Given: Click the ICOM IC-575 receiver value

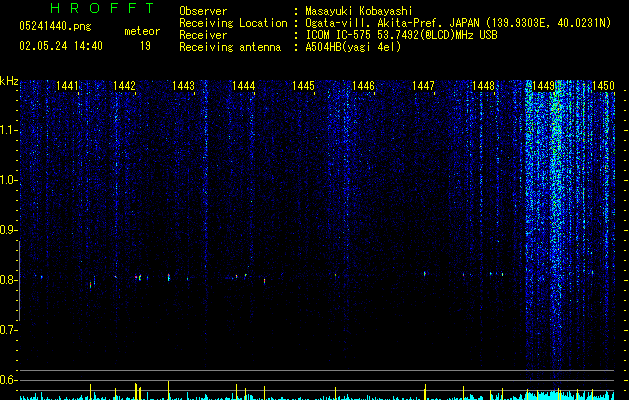Looking at the screenshot, I should coord(401,35).
